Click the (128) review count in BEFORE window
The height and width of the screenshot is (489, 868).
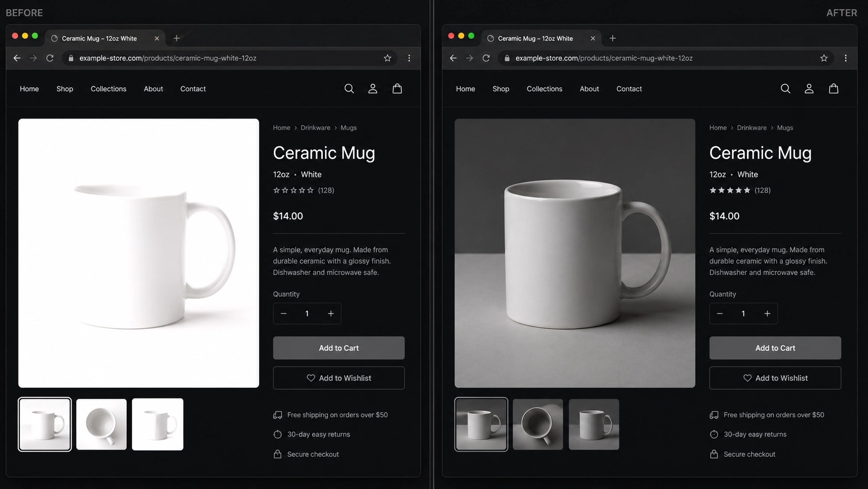tap(326, 190)
